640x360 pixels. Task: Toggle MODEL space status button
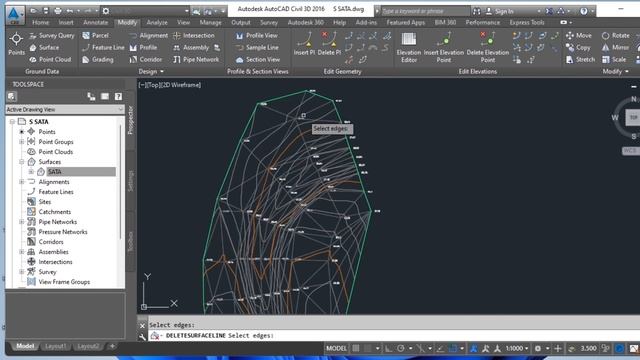[x=336, y=348]
